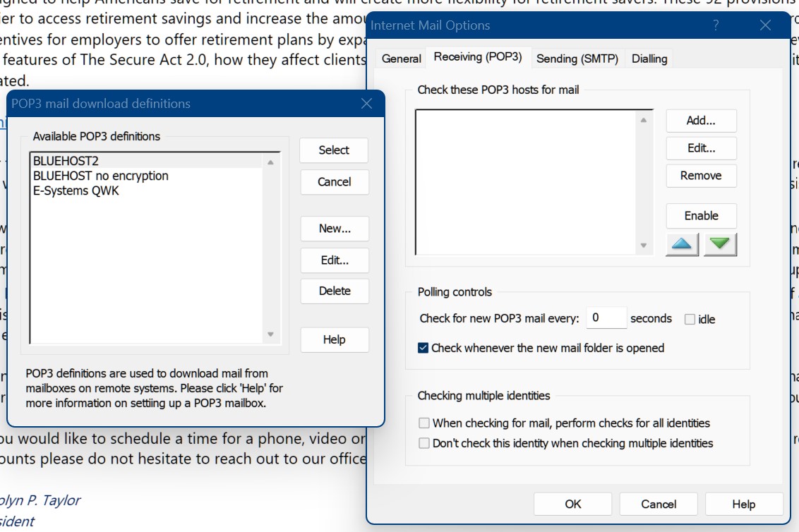
Task: Close the Internet Mail Options dialog
Action: tap(765, 25)
